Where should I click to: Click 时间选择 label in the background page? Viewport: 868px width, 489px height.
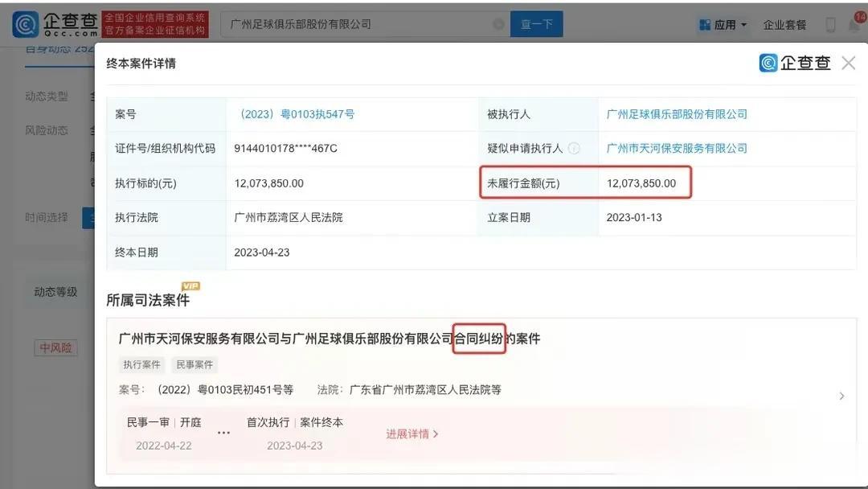click(47, 218)
